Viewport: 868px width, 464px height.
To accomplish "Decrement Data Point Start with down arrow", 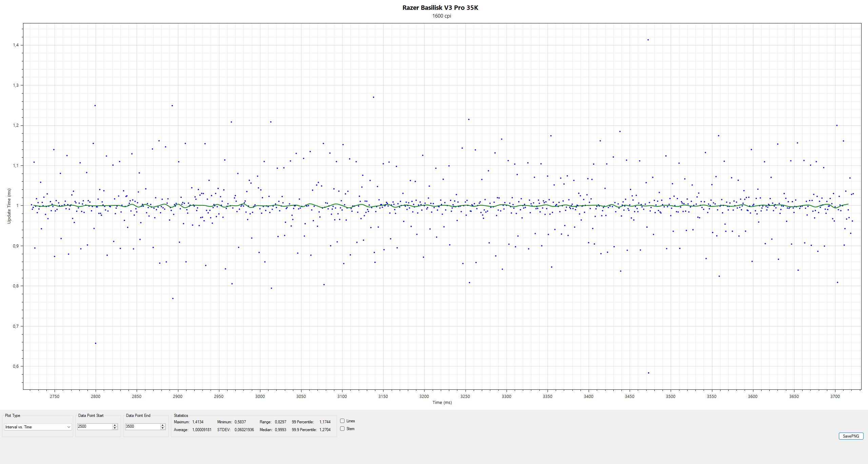I will [x=115, y=428].
